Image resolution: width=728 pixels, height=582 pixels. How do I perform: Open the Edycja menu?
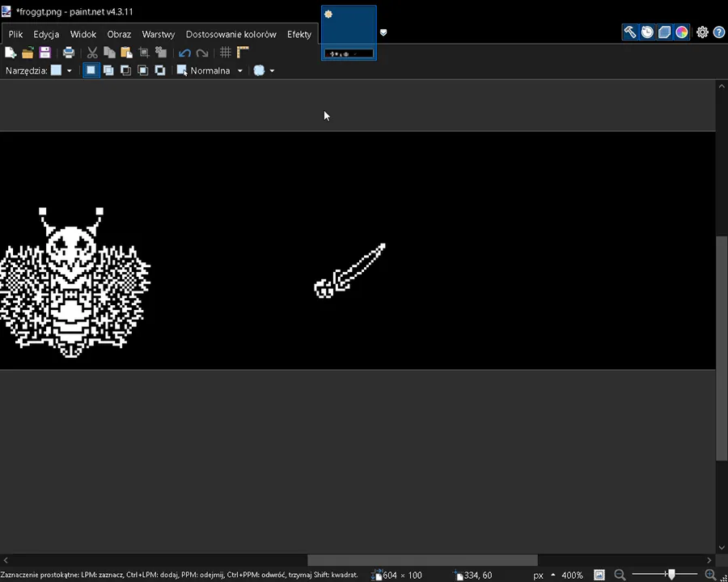[46, 34]
